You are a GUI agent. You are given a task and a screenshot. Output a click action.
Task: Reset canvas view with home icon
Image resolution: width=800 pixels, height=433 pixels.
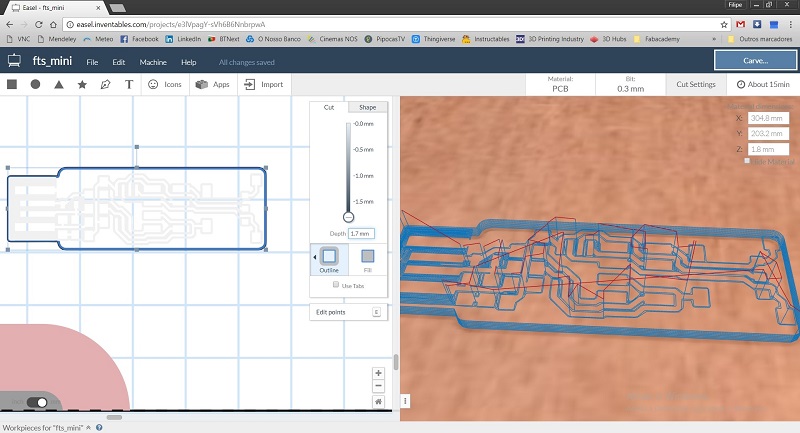[378, 401]
